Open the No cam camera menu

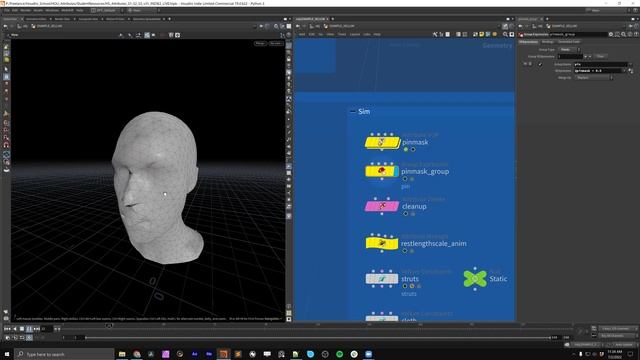(276, 43)
